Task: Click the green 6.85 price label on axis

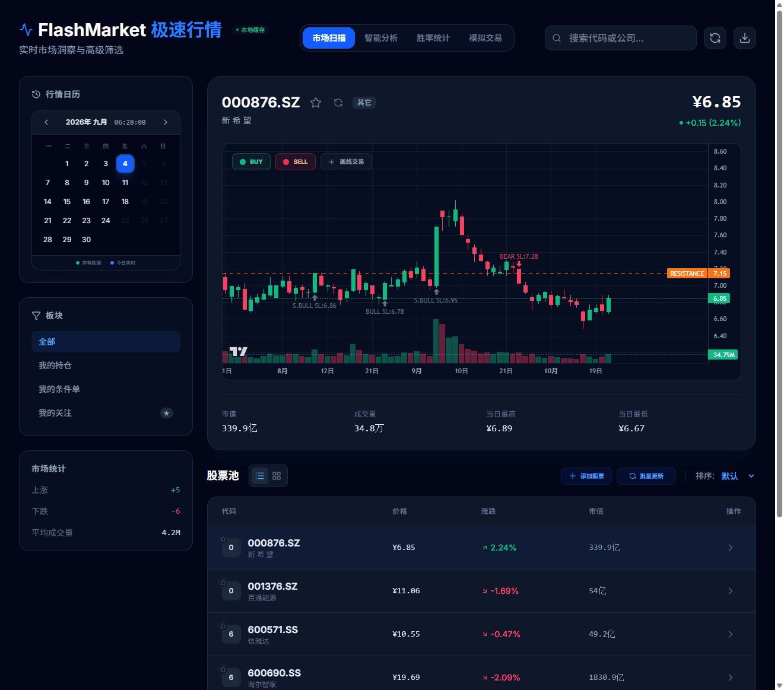Action: pos(719,298)
